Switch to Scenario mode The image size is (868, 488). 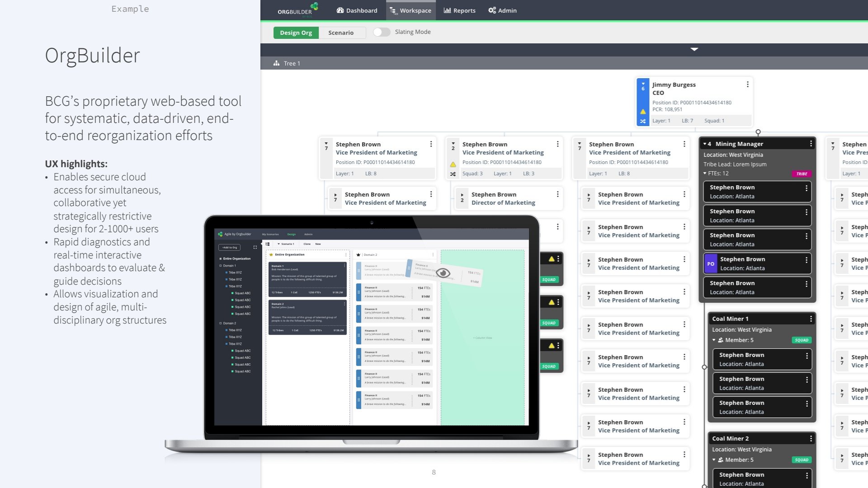click(x=341, y=33)
